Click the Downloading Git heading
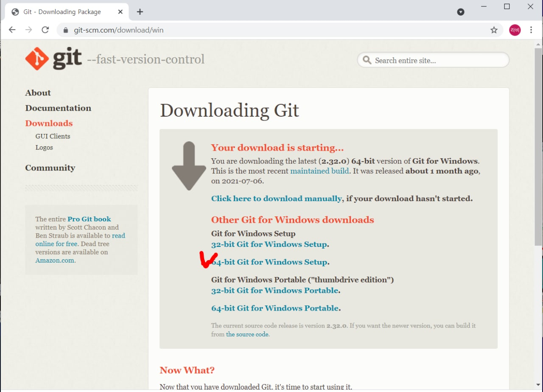Screen dimensions: 543x392 [x=230, y=110]
